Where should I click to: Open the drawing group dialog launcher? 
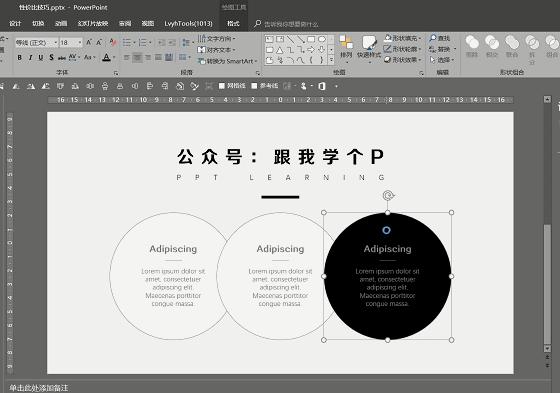click(421, 73)
